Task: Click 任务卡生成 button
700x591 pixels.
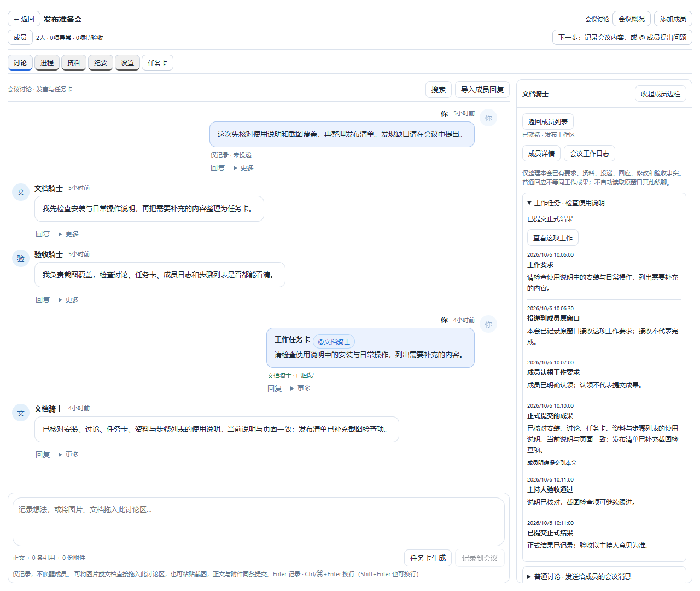Action: pos(428,558)
